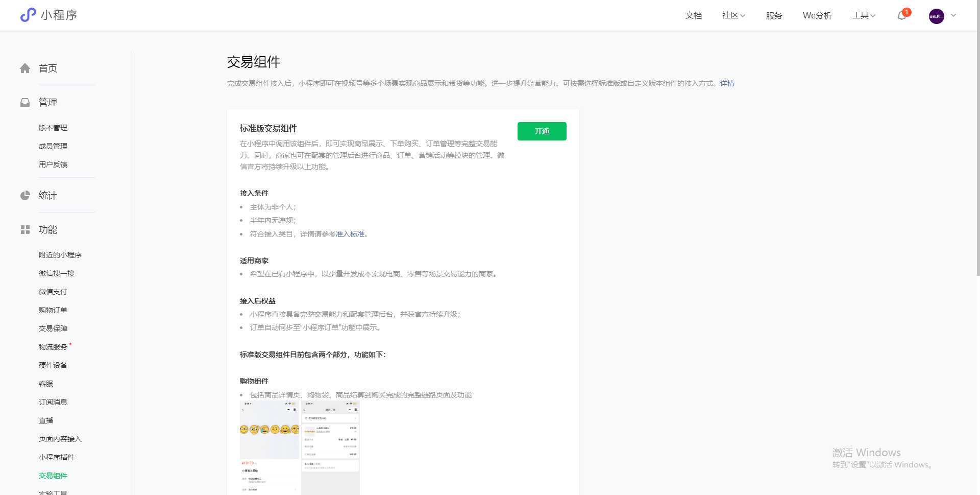
Task: Open the 文档 menu item
Action: click(694, 15)
